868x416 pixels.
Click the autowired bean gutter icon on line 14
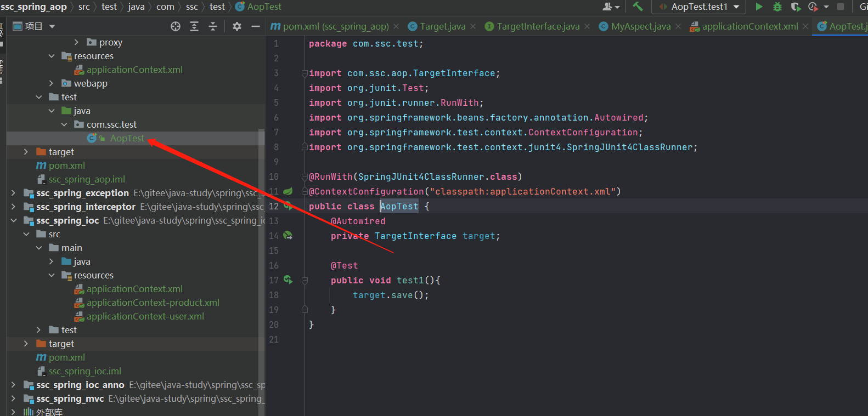[x=288, y=236]
